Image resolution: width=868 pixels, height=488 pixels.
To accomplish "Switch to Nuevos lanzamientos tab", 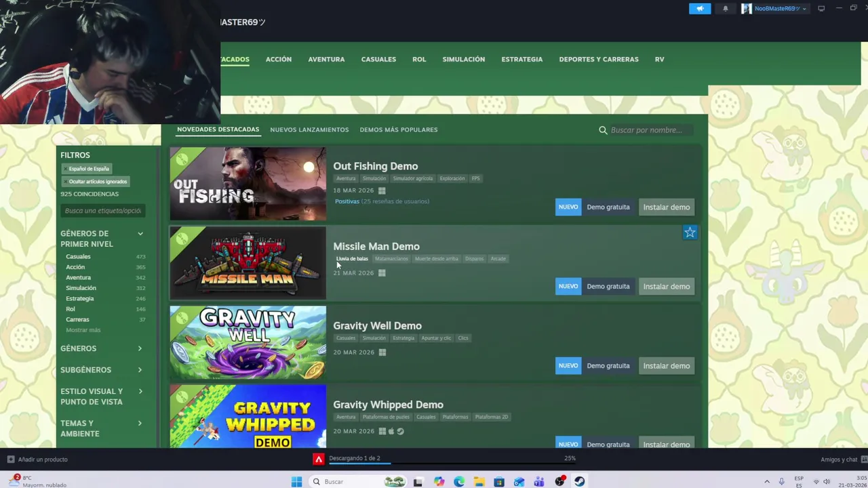I will coord(309,129).
